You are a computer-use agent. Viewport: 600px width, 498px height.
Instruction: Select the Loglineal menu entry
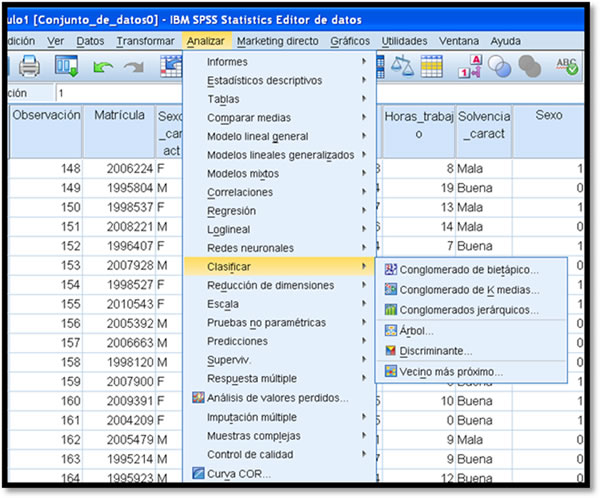click(279, 229)
